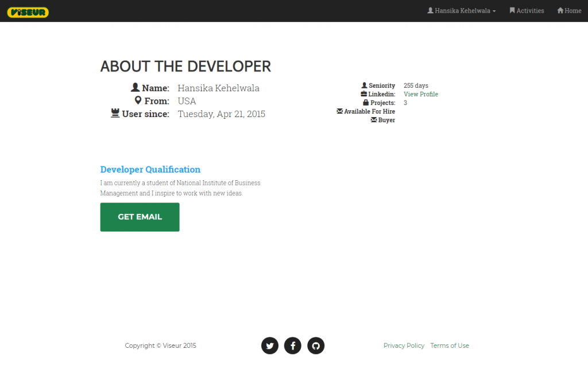Click the bookmark icon beside Activities
Screen dimensions: 588x365
pos(512,10)
